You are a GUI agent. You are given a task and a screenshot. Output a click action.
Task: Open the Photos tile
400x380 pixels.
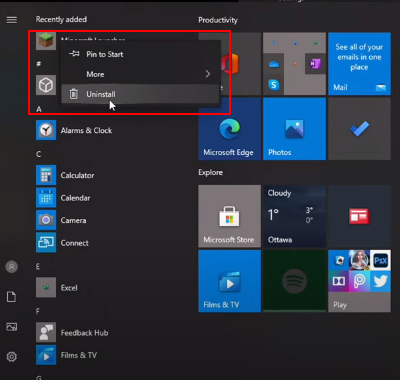pos(294,129)
